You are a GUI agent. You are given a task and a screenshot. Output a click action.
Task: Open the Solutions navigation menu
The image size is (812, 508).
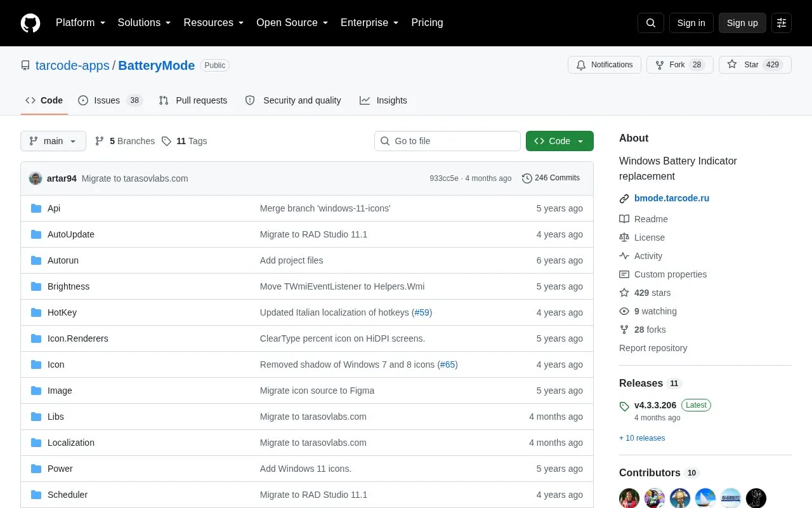tap(144, 23)
